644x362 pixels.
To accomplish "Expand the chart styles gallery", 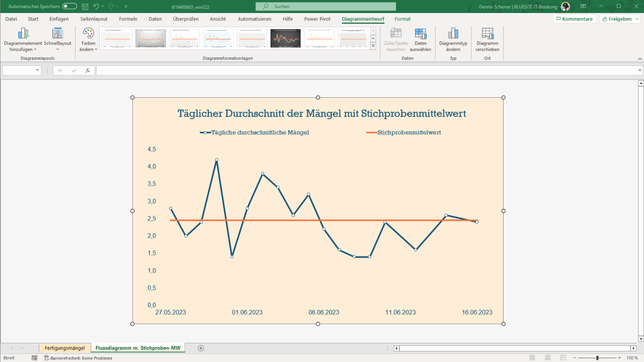I will point(373,46).
